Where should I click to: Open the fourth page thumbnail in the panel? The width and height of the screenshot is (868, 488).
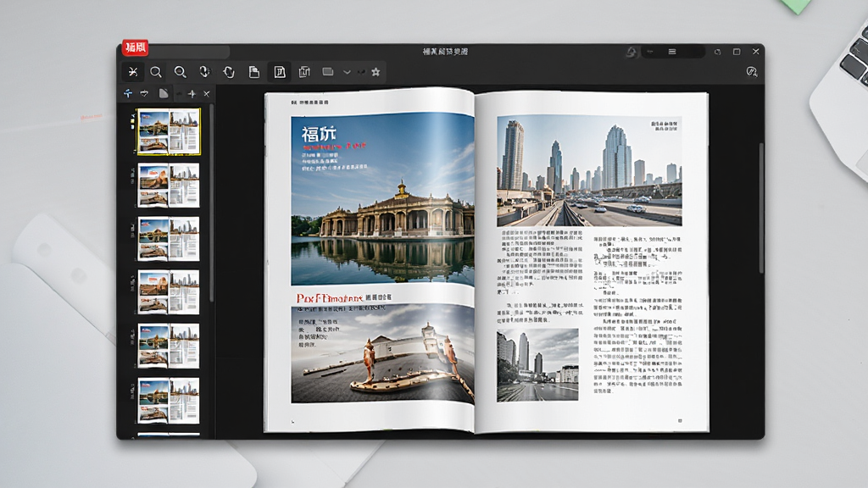169,292
